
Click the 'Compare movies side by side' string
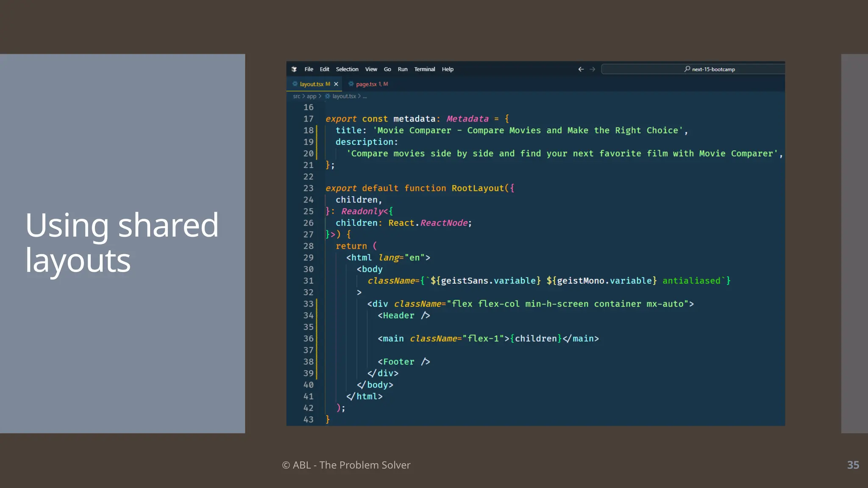[x=562, y=154]
